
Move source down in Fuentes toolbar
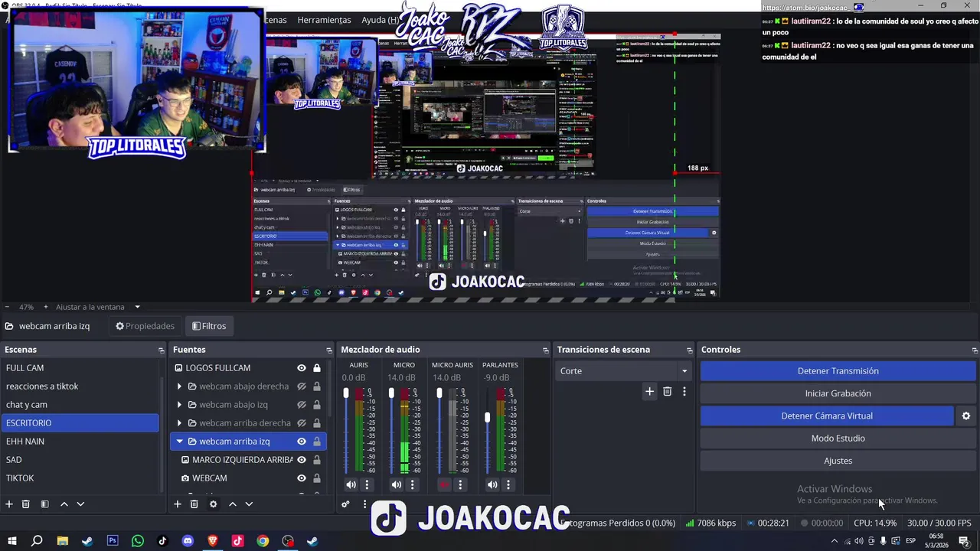[249, 504]
